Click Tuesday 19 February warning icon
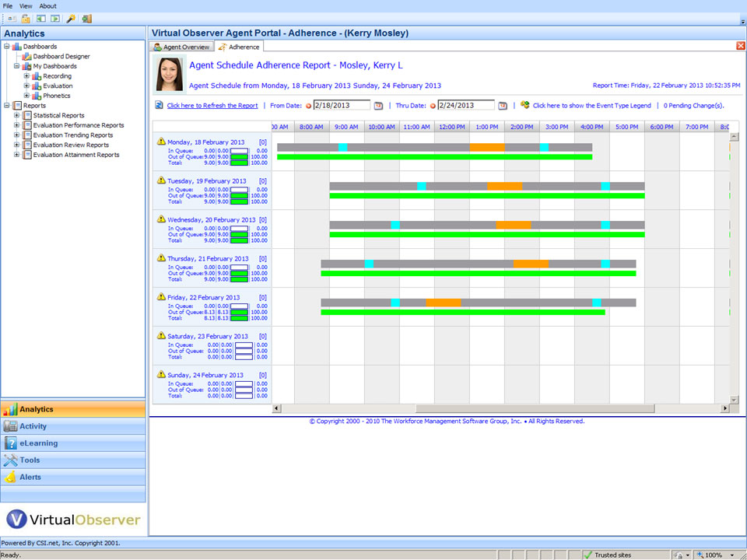 tap(162, 180)
